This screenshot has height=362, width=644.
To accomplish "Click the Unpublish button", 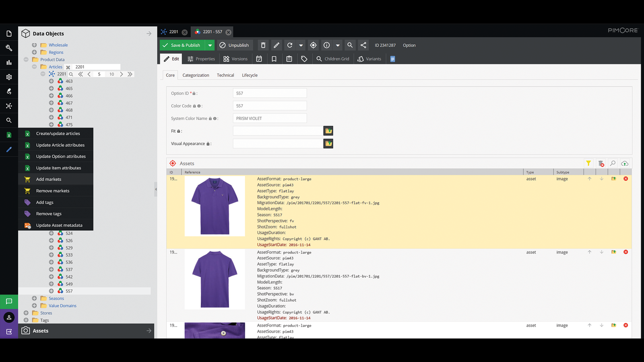I will coord(234,45).
